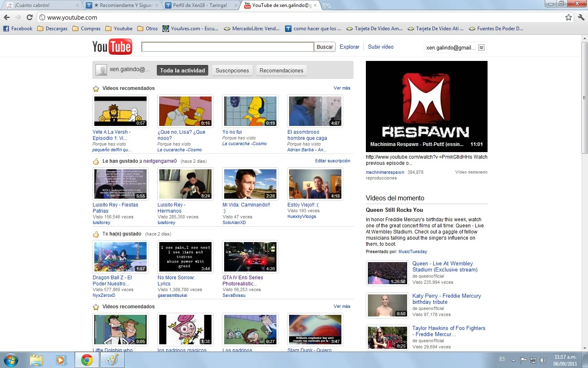Image resolution: width=588 pixels, height=368 pixels.
Task: Open Queen - Live At Wembley thumbnail
Action: tap(388, 273)
